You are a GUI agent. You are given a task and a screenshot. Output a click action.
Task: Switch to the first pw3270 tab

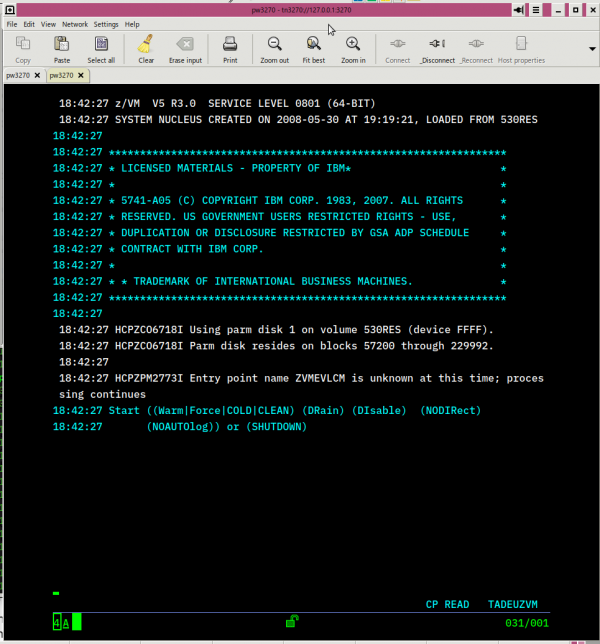18,75
